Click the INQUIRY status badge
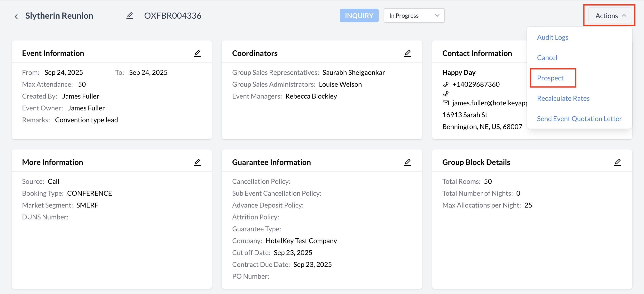644x294 pixels. [359, 16]
